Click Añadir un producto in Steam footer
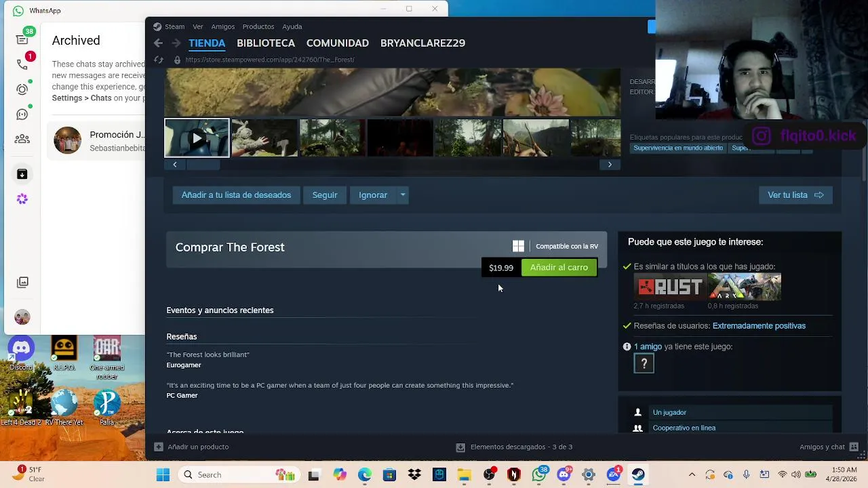The image size is (868, 488). 191,447
